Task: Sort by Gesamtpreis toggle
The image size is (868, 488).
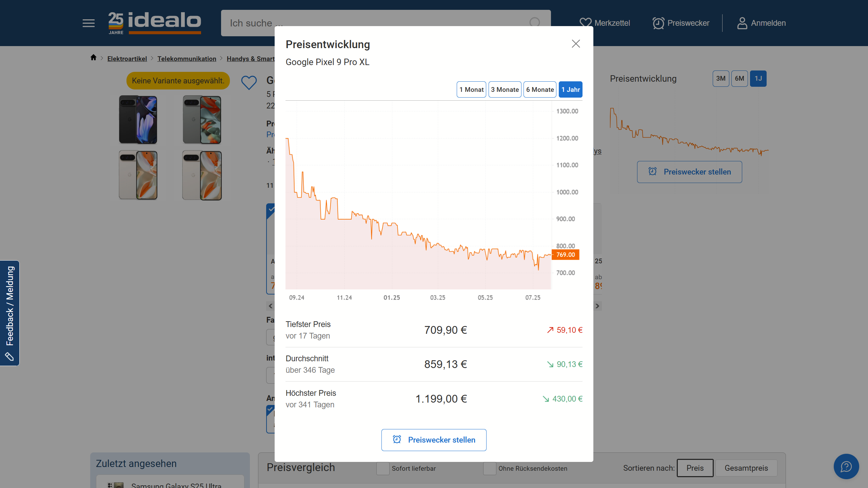Action: coord(746,468)
